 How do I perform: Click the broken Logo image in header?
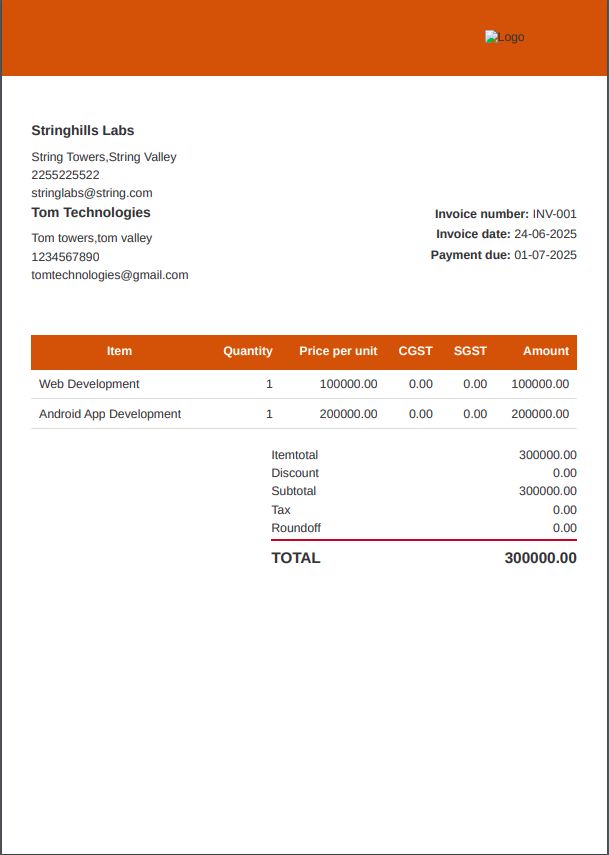[x=504, y=37]
